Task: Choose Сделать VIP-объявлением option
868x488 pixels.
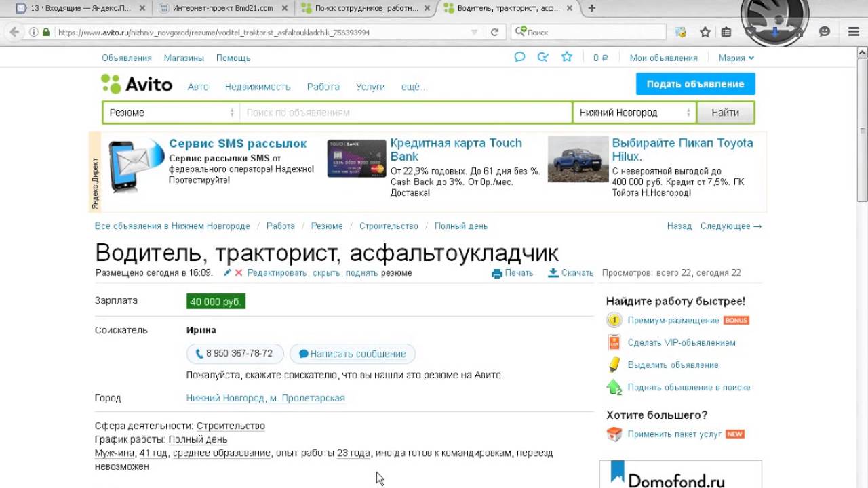Action: click(x=682, y=342)
